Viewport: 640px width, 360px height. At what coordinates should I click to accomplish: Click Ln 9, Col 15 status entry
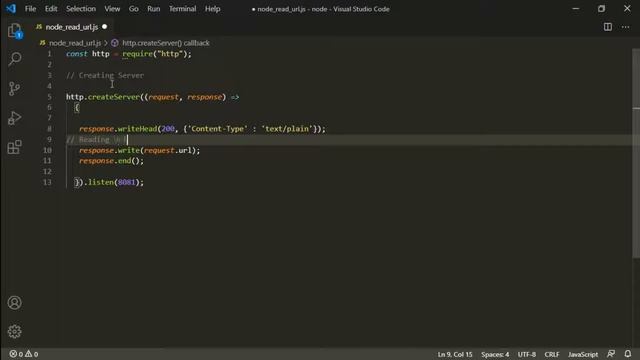[x=455, y=354]
